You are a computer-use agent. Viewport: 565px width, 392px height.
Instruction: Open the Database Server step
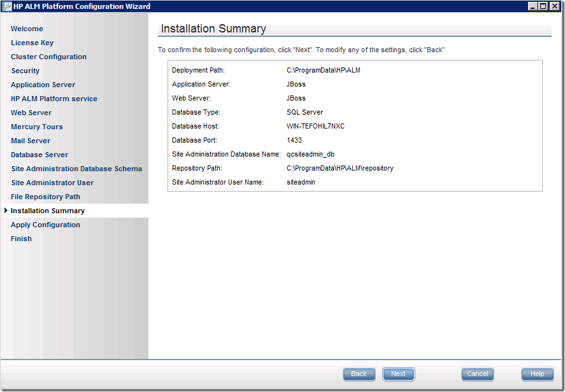[x=39, y=155]
